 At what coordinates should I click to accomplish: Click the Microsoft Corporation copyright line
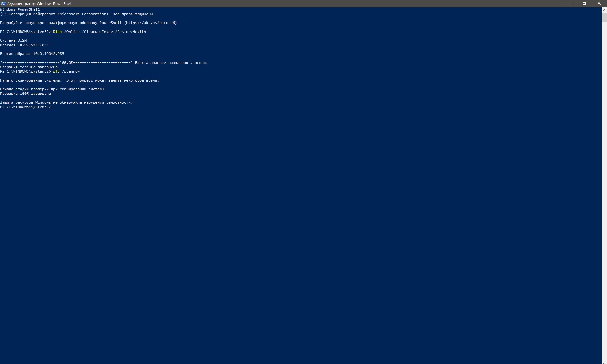(x=77, y=14)
